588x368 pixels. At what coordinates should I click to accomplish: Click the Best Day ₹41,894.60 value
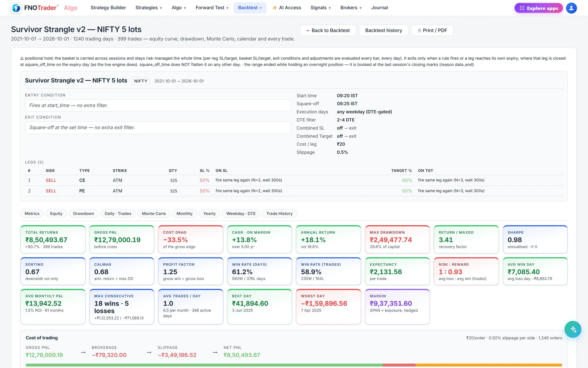coord(250,303)
